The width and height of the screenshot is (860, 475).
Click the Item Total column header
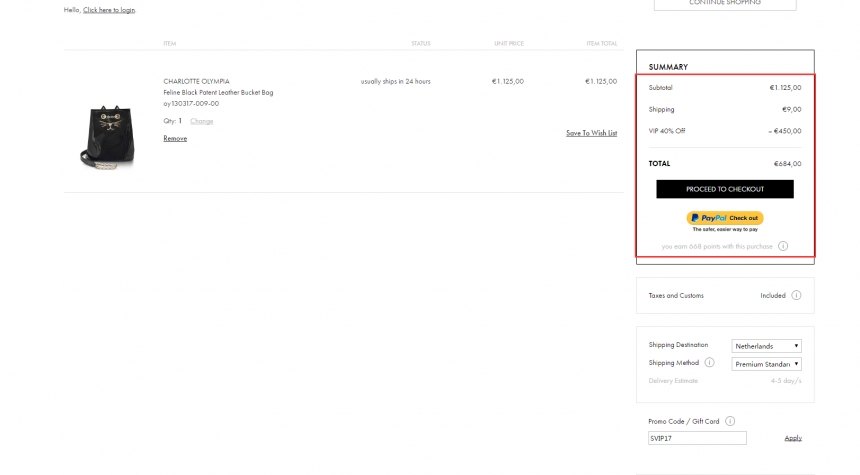601,43
